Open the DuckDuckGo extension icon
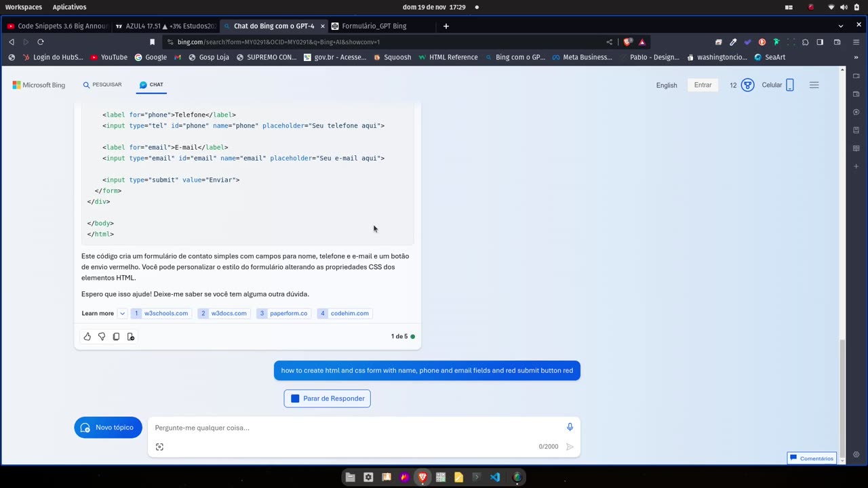 point(762,42)
